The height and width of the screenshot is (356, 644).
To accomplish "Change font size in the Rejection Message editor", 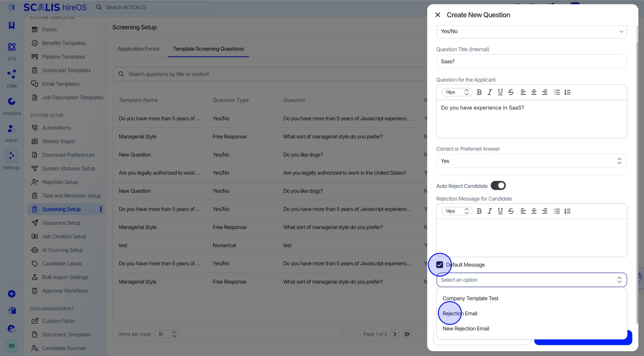I will coord(457,211).
